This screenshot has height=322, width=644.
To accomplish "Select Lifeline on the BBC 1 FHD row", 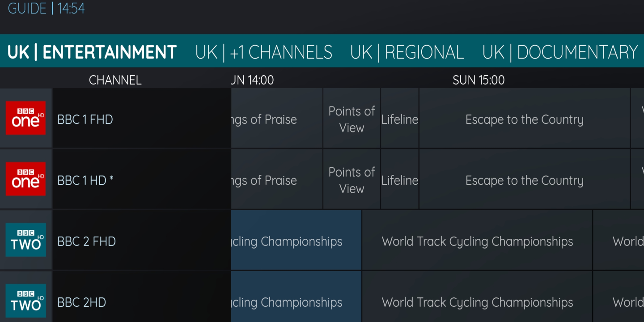I will click(400, 118).
